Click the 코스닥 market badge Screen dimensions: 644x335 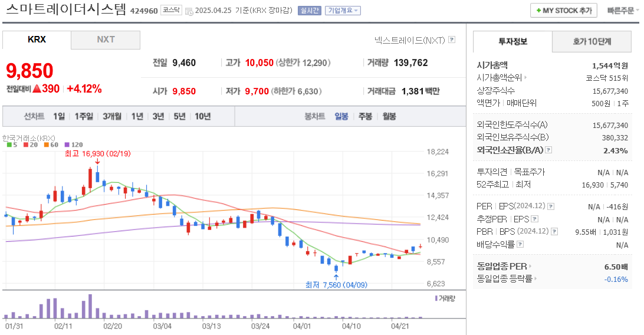(171, 10)
